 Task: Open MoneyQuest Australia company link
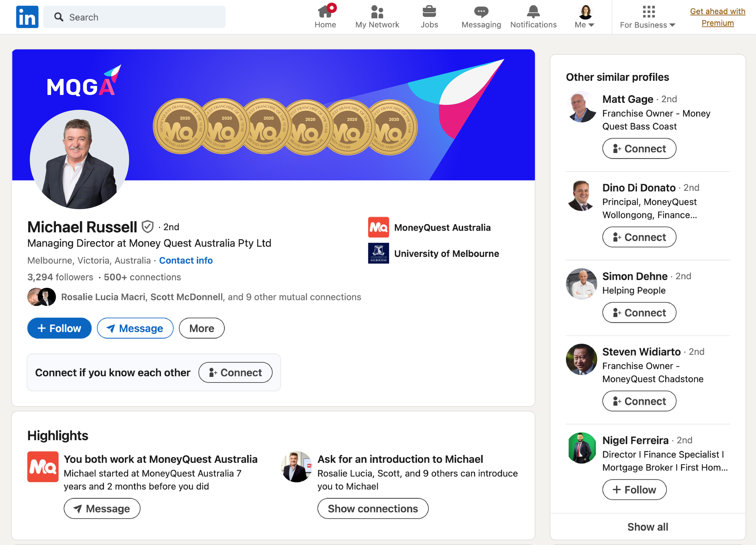[442, 228]
